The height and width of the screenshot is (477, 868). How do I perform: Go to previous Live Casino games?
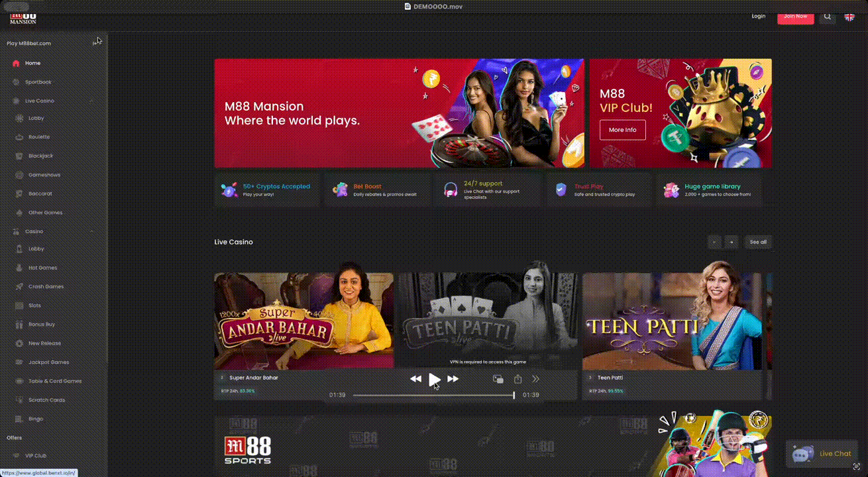coord(714,242)
